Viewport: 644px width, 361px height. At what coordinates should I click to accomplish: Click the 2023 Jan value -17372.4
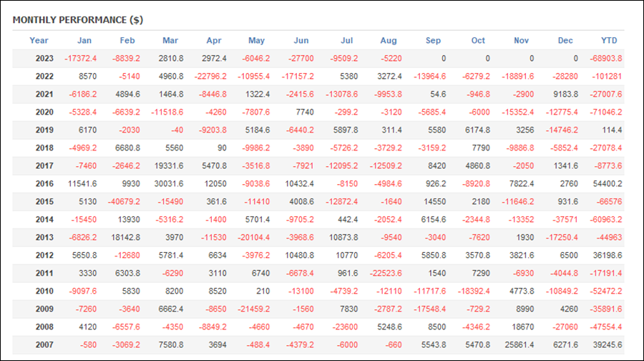coord(80,59)
